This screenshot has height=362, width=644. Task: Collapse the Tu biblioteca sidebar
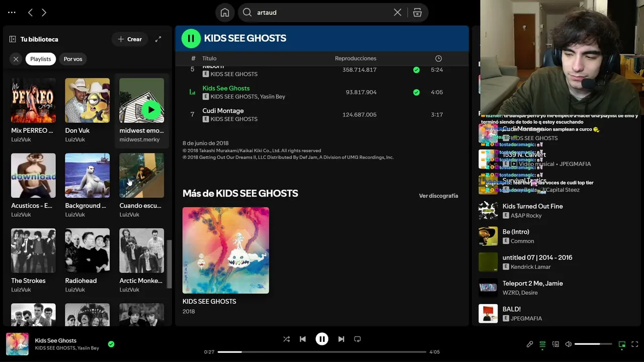pos(13,39)
